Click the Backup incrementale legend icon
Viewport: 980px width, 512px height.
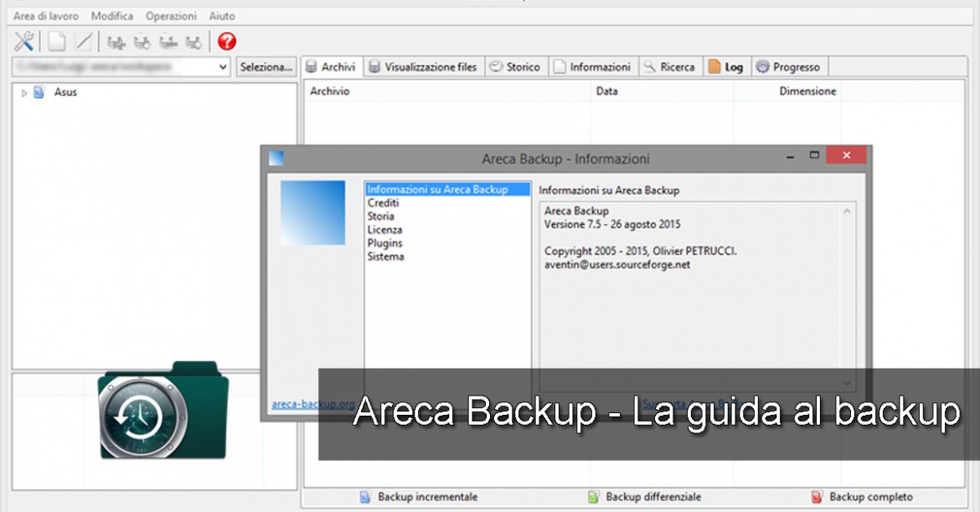click(365, 497)
